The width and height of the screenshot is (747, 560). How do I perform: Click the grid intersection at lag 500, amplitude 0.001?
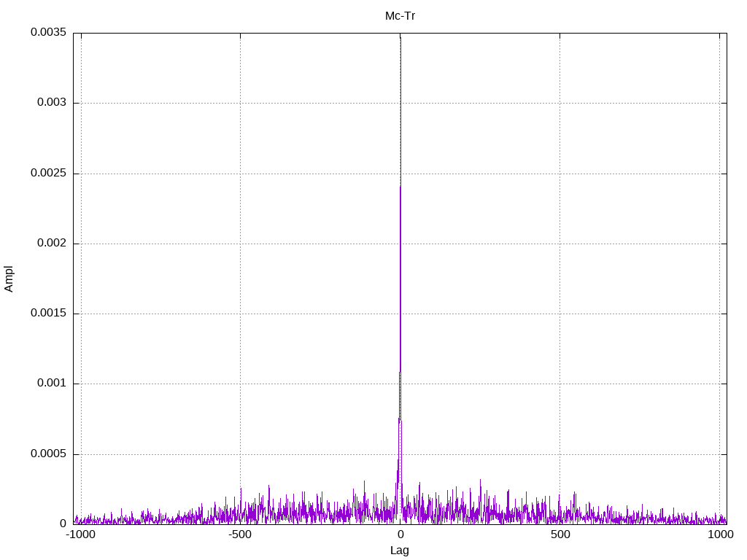[x=560, y=384]
